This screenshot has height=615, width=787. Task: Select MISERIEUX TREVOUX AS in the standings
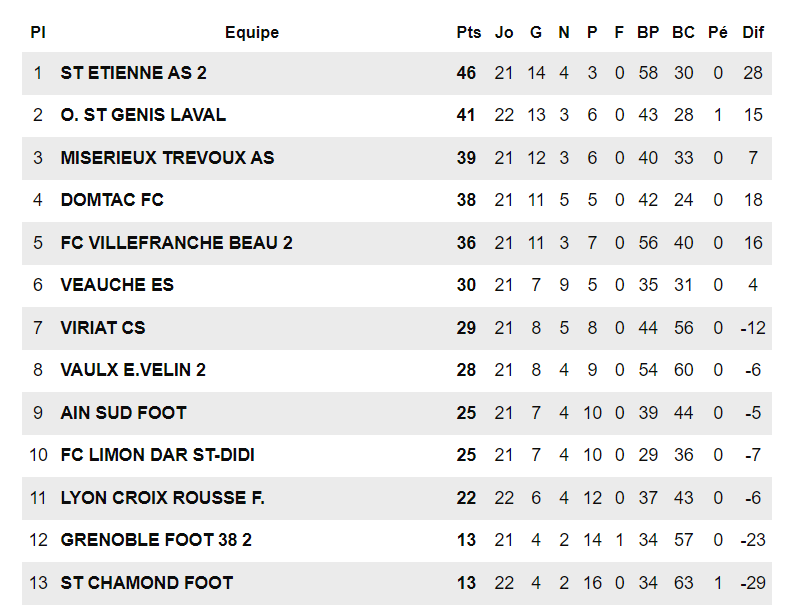167,158
